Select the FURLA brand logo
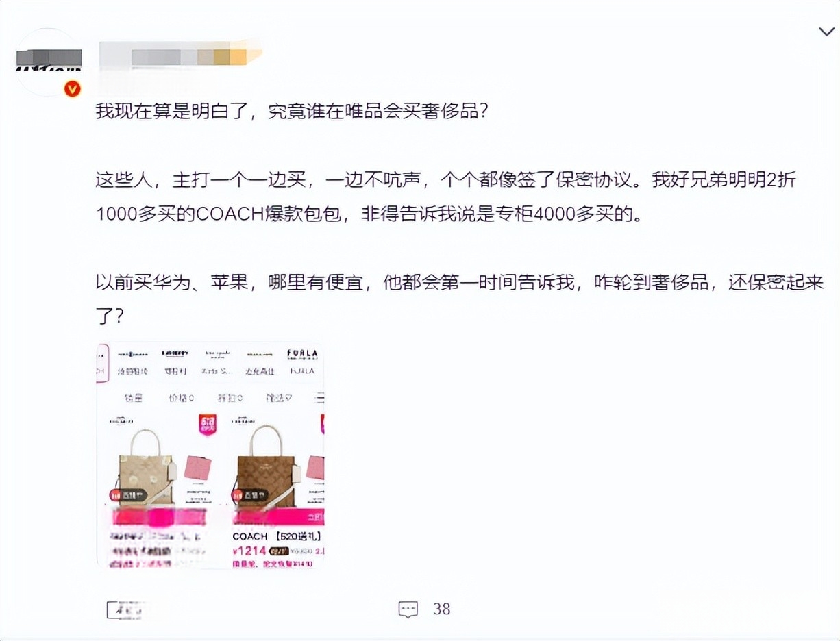The image size is (840, 641). (301, 354)
